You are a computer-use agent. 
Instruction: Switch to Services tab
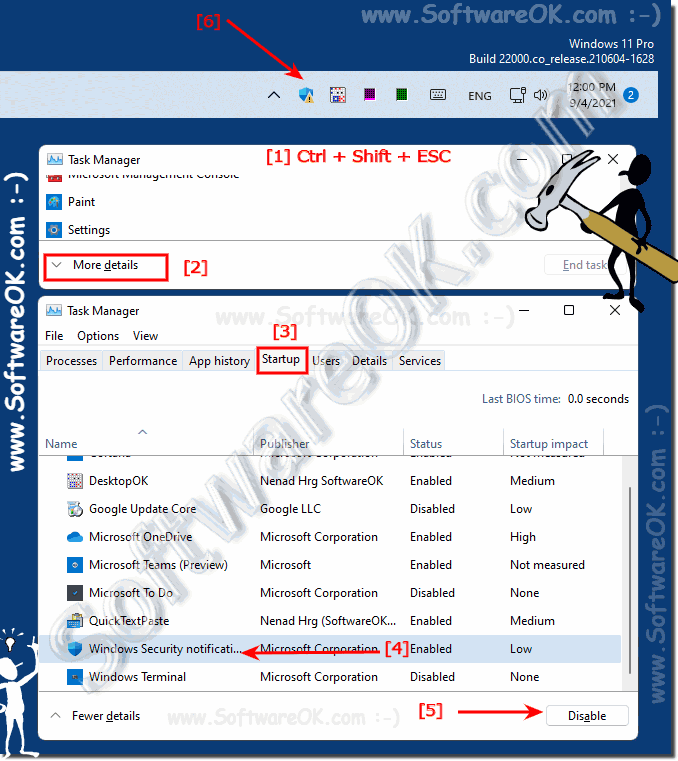(x=420, y=361)
